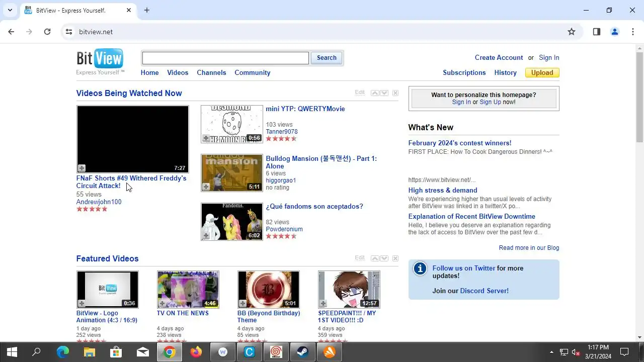Reload the bitview.net page
Viewport: 644px width, 362px height.
pyautogui.click(x=47, y=32)
